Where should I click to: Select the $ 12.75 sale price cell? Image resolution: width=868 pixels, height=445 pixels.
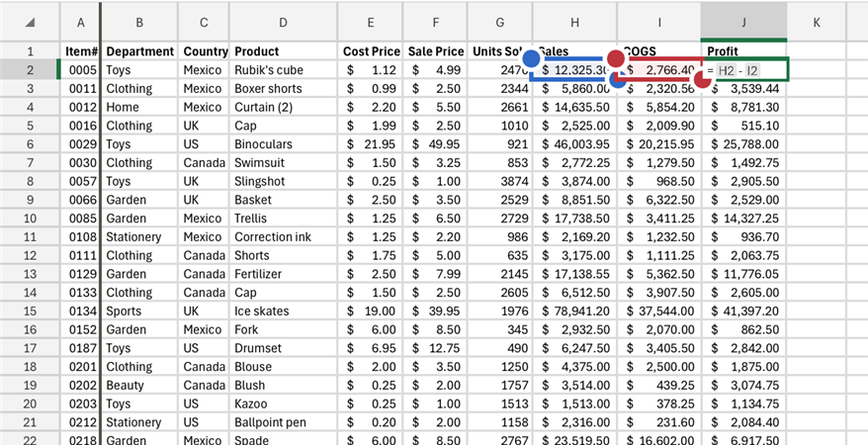[436, 348]
